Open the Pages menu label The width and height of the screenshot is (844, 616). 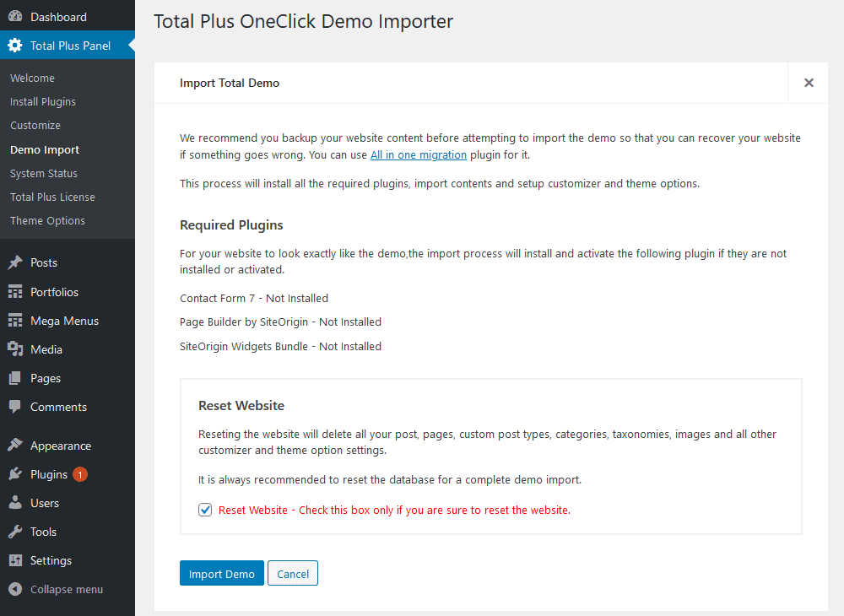click(46, 378)
